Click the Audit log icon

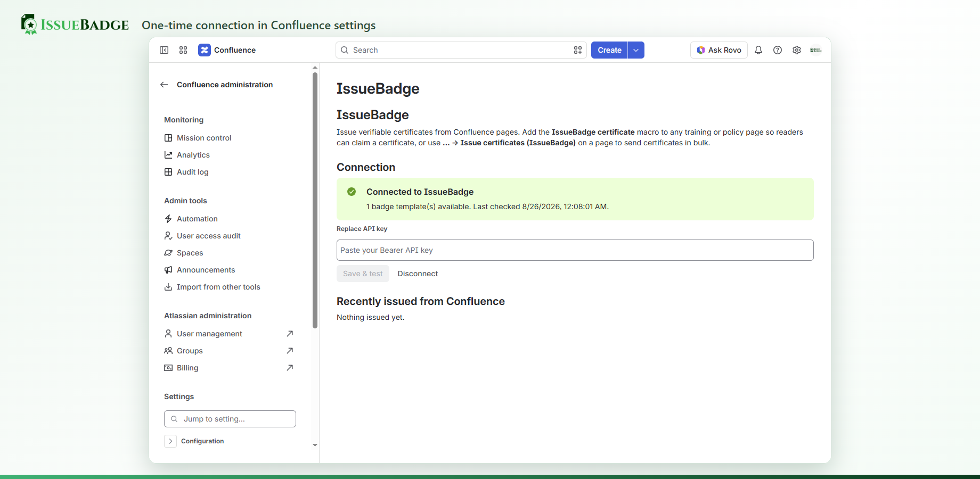[x=168, y=172]
